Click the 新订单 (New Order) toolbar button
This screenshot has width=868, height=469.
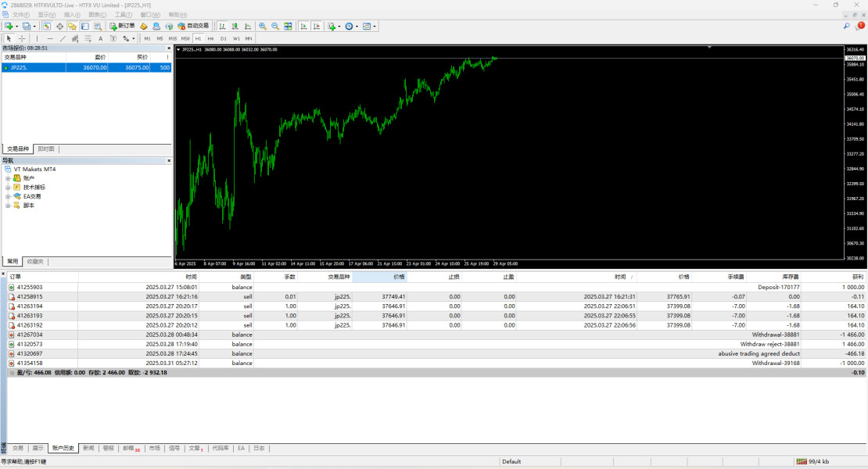click(122, 26)
